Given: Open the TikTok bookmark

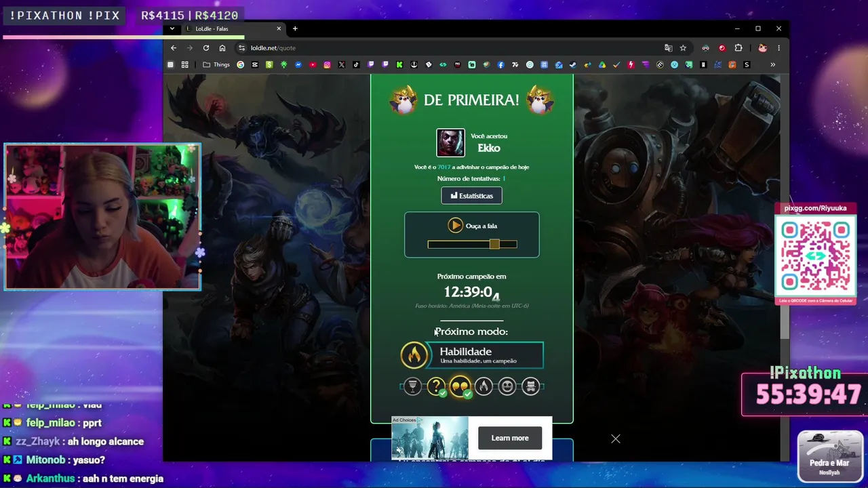Looking at the screenshot, I should click(356, 65).
